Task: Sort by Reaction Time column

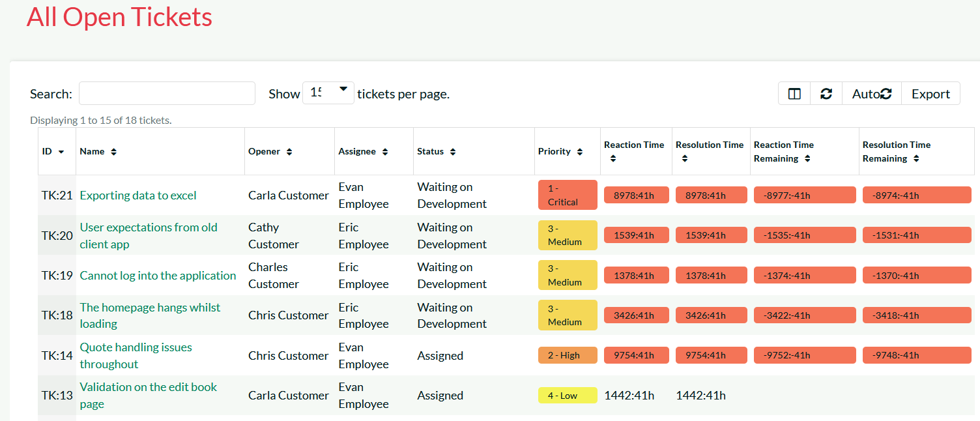Action: coord(612,159)
